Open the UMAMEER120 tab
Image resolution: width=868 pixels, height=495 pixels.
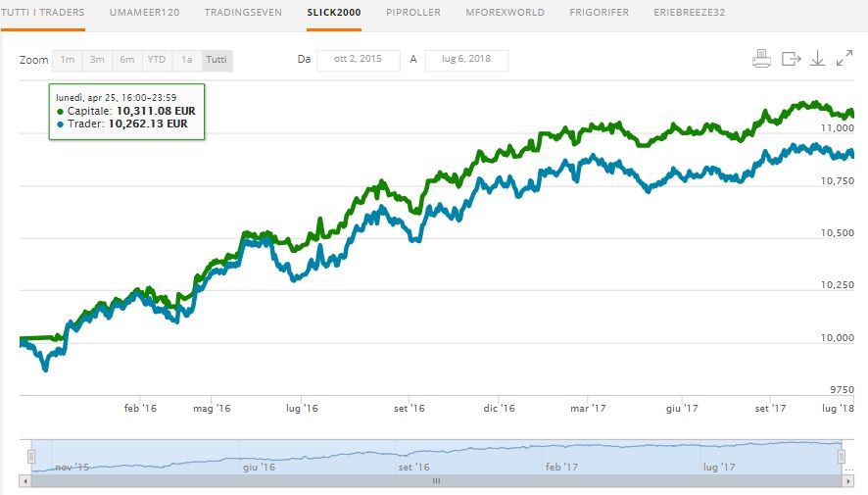point(144,12)
